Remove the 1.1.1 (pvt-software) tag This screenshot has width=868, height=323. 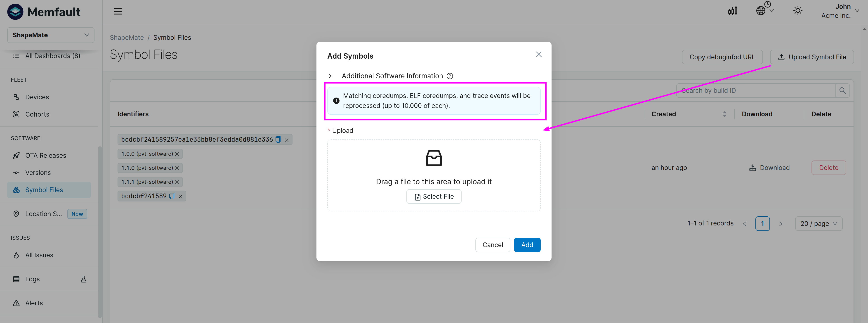click(x=177, y=182)
